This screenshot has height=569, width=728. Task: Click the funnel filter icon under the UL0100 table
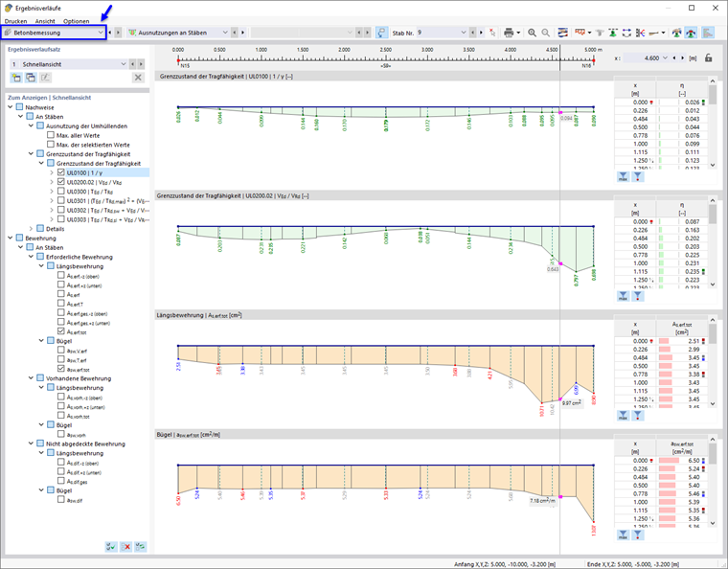[x=638, y=177]
